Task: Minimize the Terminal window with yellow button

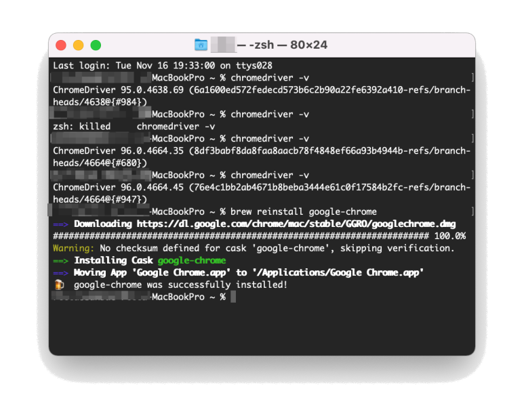Action: click(78, 45)
